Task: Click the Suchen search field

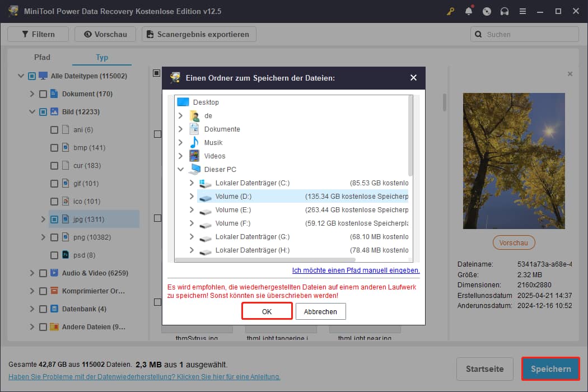Action: [525, 34]
